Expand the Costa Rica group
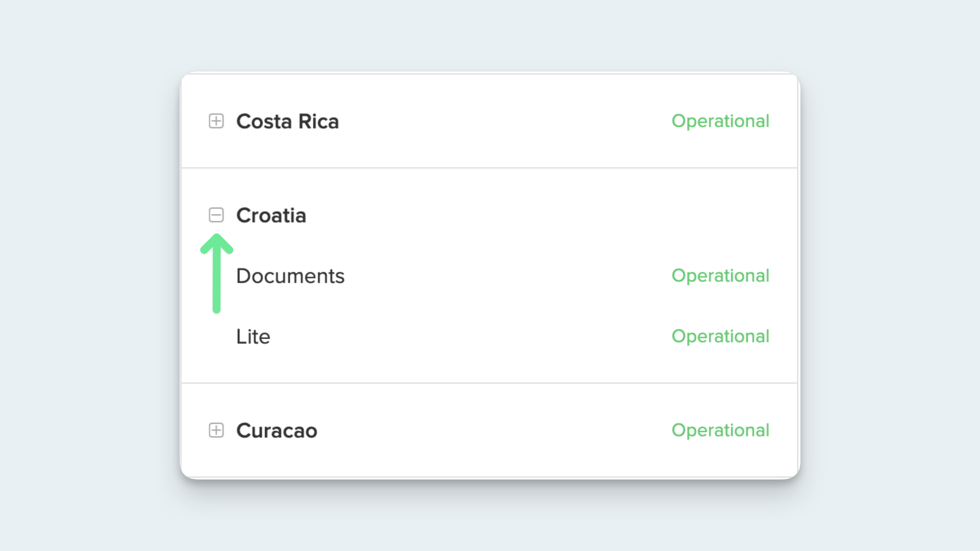Screen dimensions: 980x551 [216, 121]
